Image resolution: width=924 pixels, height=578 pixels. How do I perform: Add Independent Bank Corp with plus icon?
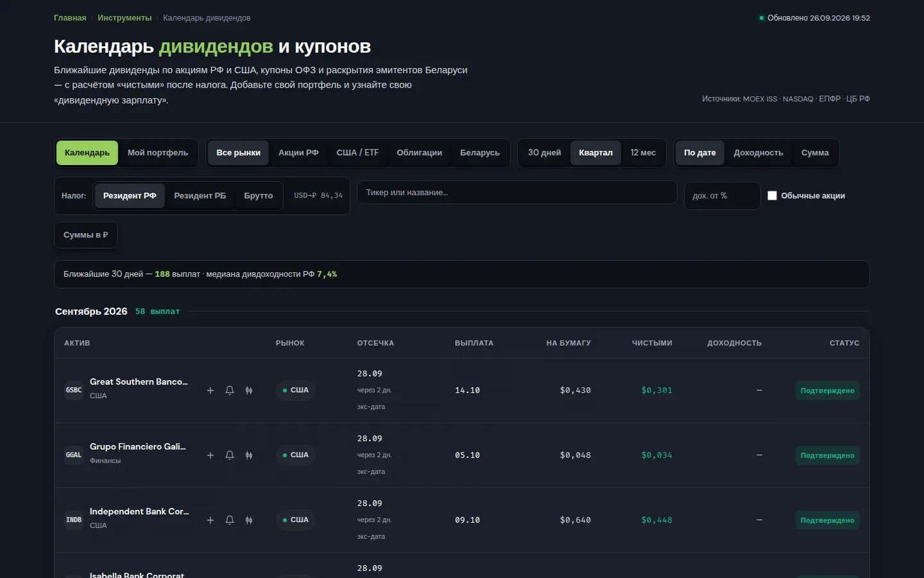click(210, 520)
